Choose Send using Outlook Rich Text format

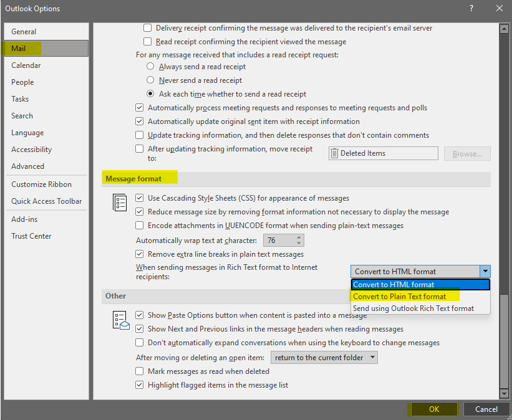[x=420, y=308]
